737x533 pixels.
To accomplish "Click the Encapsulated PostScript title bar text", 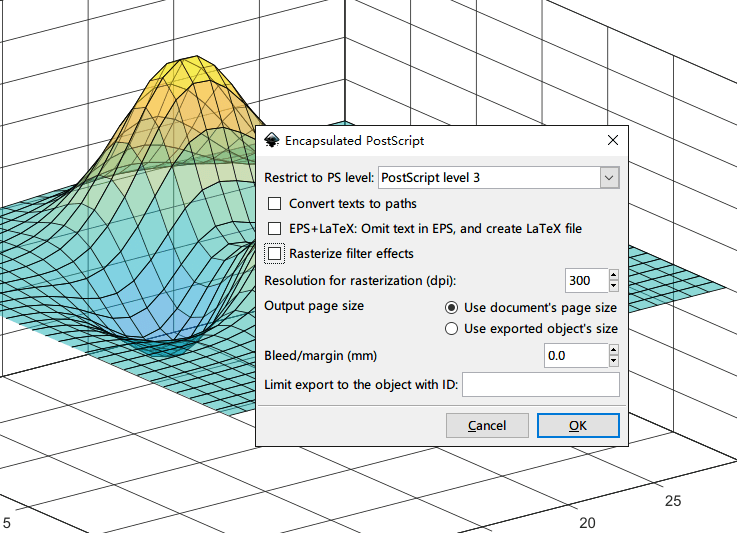I will (355, 141).
